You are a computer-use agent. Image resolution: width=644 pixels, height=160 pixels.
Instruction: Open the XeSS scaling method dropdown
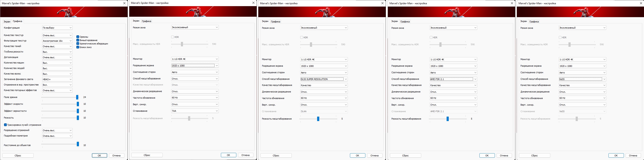tap(582, 79)
